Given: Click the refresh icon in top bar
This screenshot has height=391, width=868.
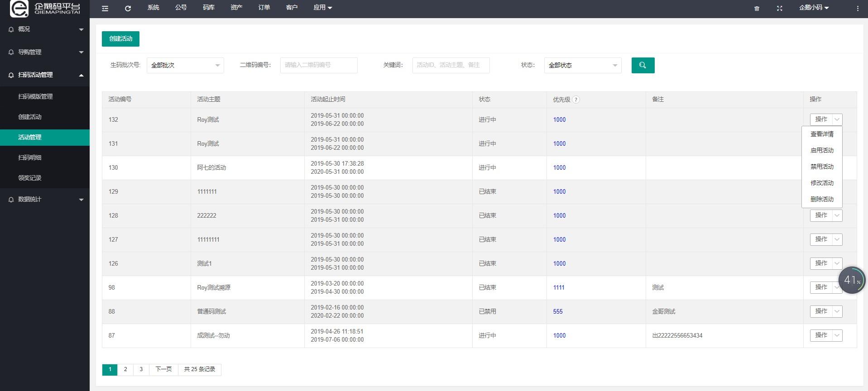Looking at the screenshot, I should 128,8.
